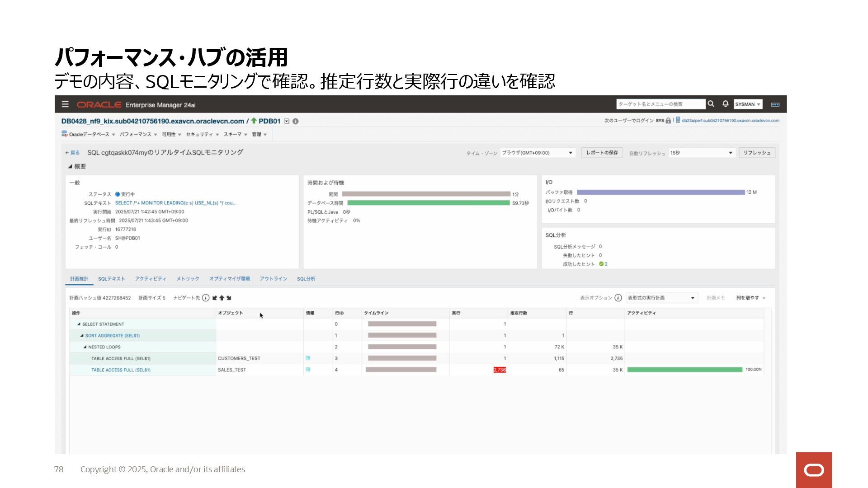Switch to the SQLテキスト tab
Viewport: 868px width, 488px height.
coord(111,279)
